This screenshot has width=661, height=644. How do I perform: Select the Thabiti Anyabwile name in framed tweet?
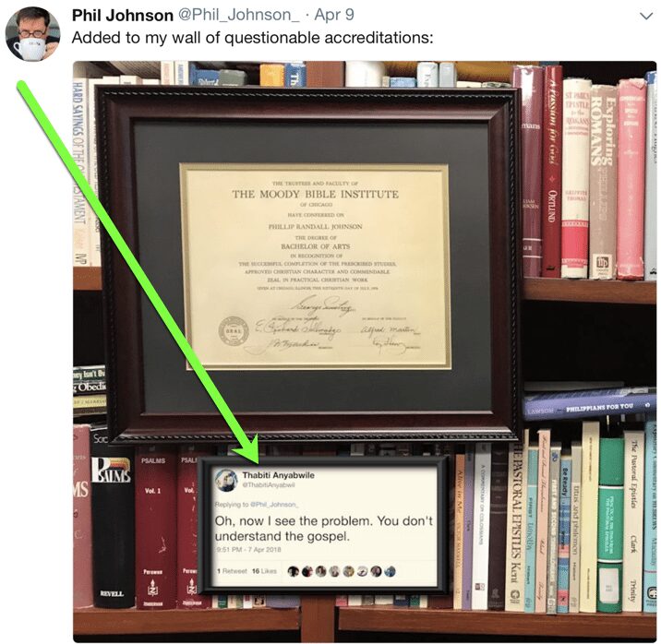(x=278, y=475)
